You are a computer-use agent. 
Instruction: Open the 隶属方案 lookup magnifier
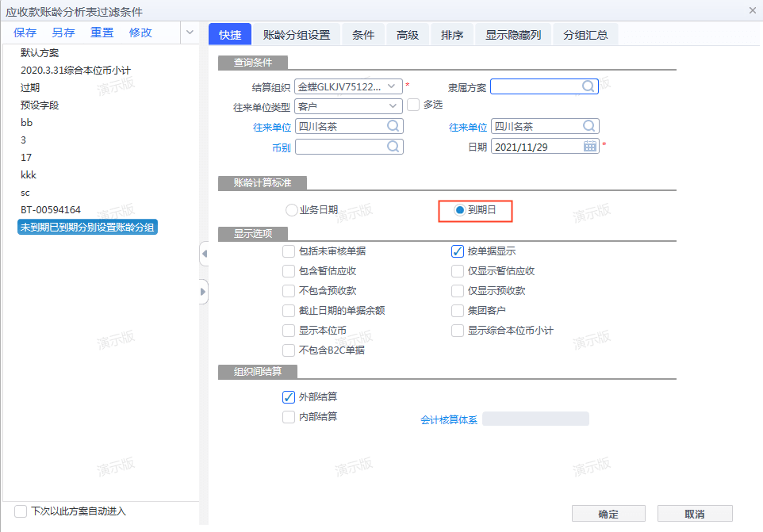[x=588, y=86]
